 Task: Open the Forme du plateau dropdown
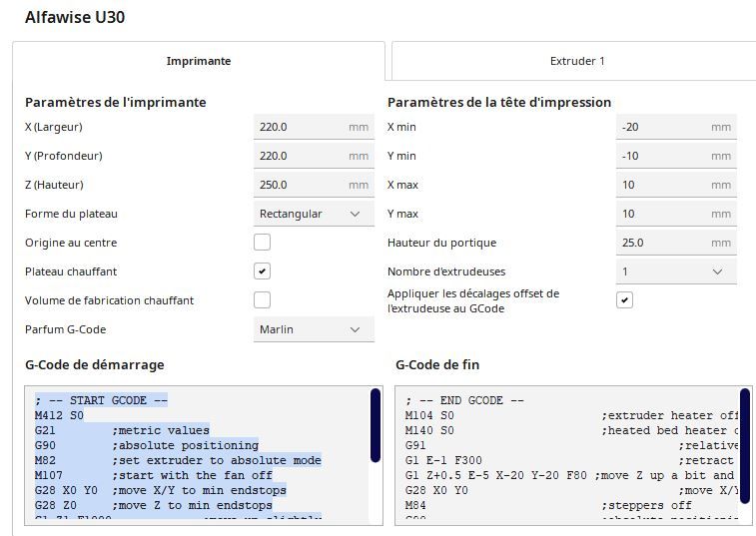tap(311, 214)
